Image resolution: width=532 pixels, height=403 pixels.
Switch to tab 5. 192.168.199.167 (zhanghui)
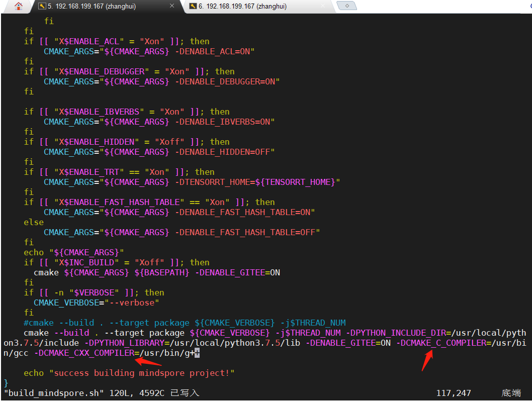pos(107,6)
